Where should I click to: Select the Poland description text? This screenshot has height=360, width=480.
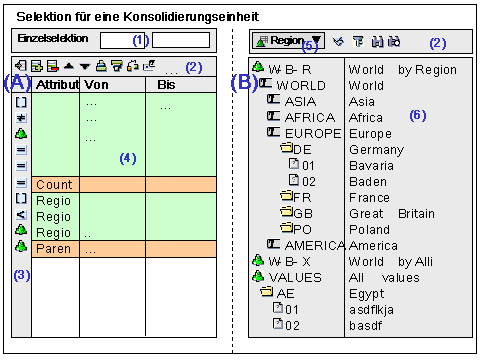369,230
